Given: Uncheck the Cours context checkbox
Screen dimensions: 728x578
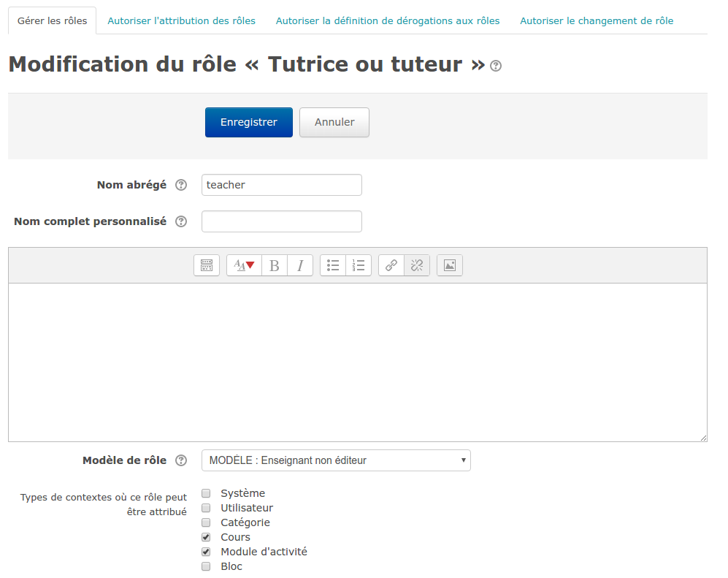Looking at the screenshot, I should pos(206,537).
